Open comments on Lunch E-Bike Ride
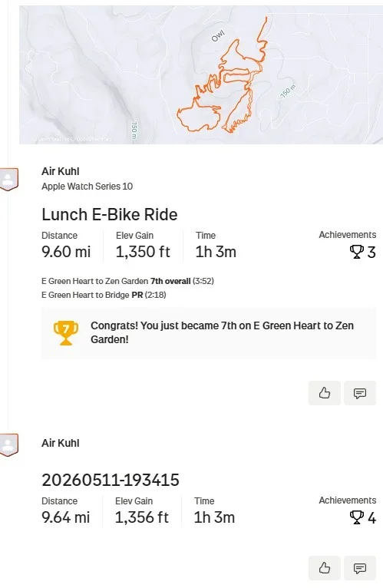This screenshot has width=383, height=588. pos(360,393)
